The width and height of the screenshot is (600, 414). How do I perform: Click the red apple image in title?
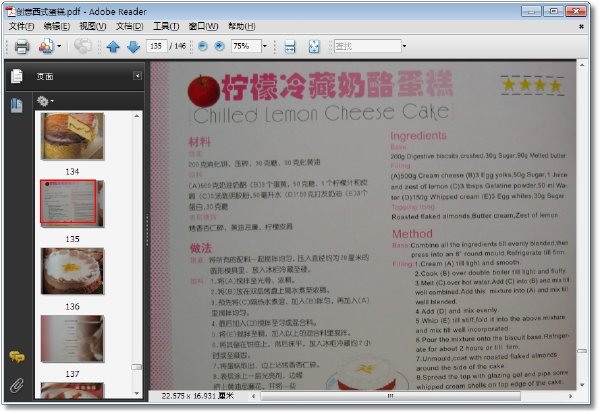[x=204, y=91]
